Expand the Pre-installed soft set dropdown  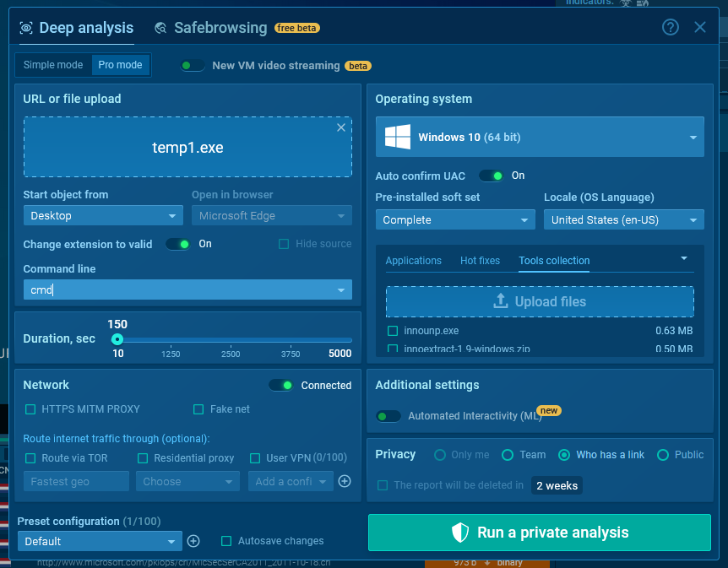coord(455,220)
